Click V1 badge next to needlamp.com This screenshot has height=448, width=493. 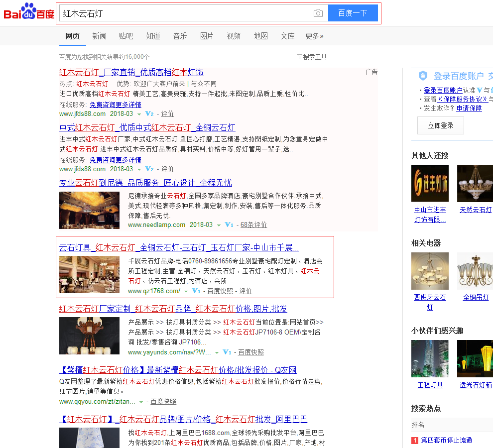[x=229, y=224]
